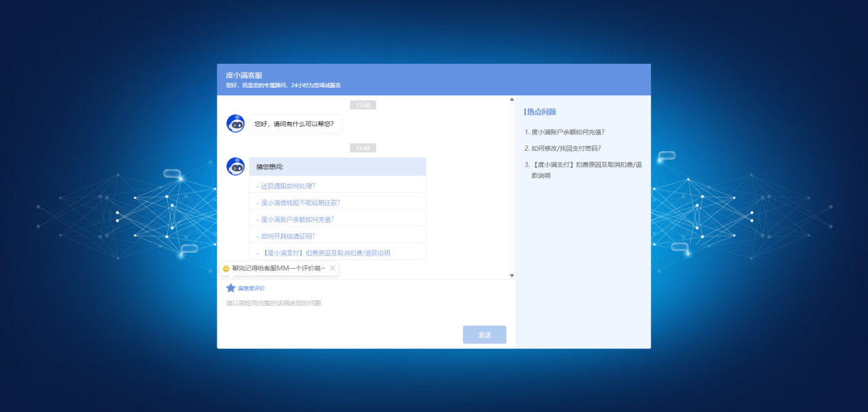Viewport: 868px width, 412px height.
Task: Click the 度小满客服 header title
Action: pyautogui.click(x=244, y=75)
